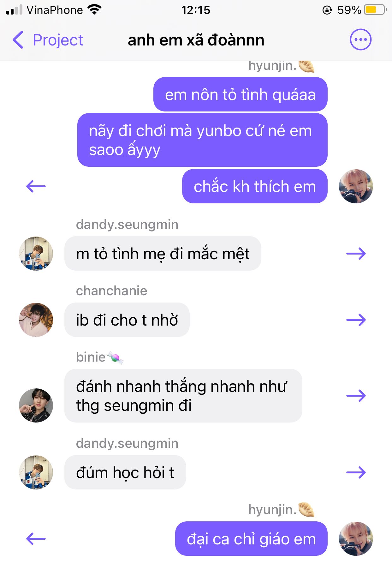
Task: Open chanchanie's profile avatar
Action: [x=36, y=320]
